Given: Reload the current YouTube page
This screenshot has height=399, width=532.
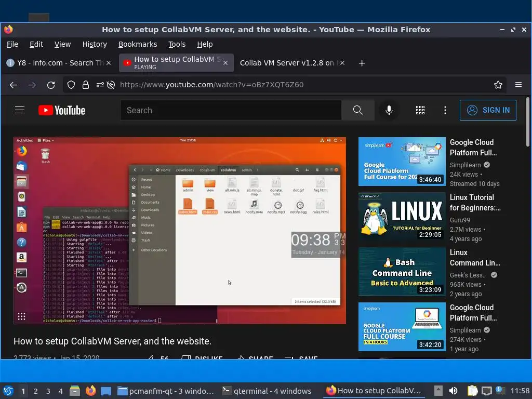Looking at the screenshot, I should click(51, 85).
